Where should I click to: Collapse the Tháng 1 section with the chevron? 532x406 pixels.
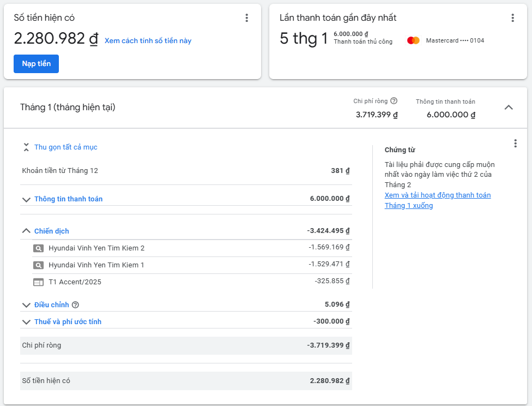pyautogui.click(x=509, y=108)
